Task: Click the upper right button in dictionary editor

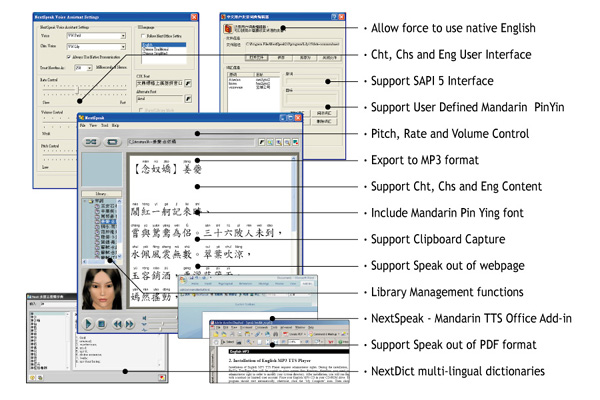Action: (324, 113)
